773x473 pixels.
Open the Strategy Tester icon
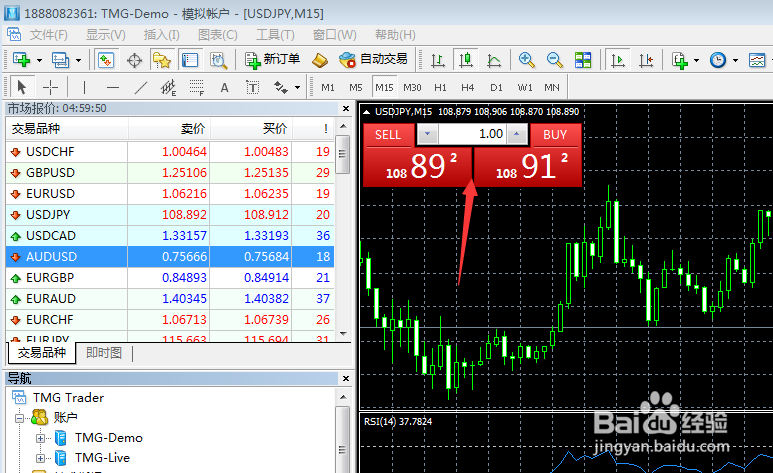(x=218, y=60)
